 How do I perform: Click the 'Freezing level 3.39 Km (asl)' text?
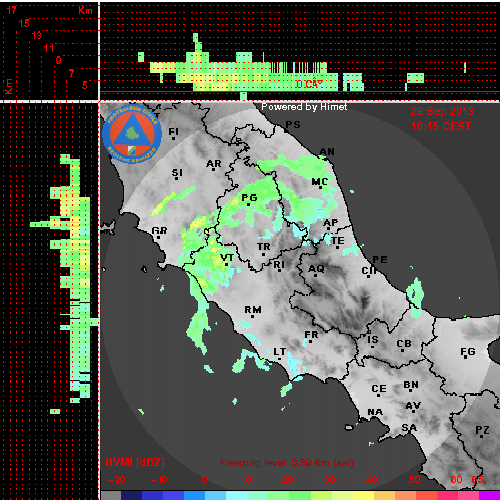click(287, 463)
